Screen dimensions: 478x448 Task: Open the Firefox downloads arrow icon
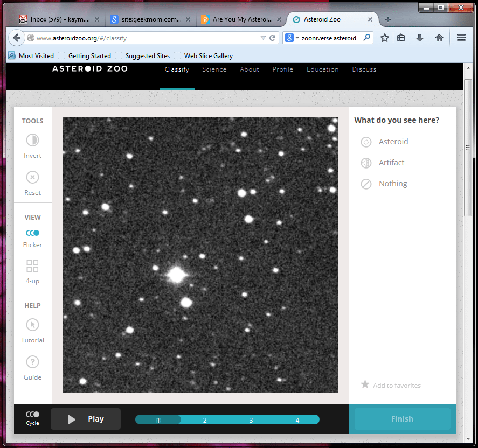(x=420, y=38)
